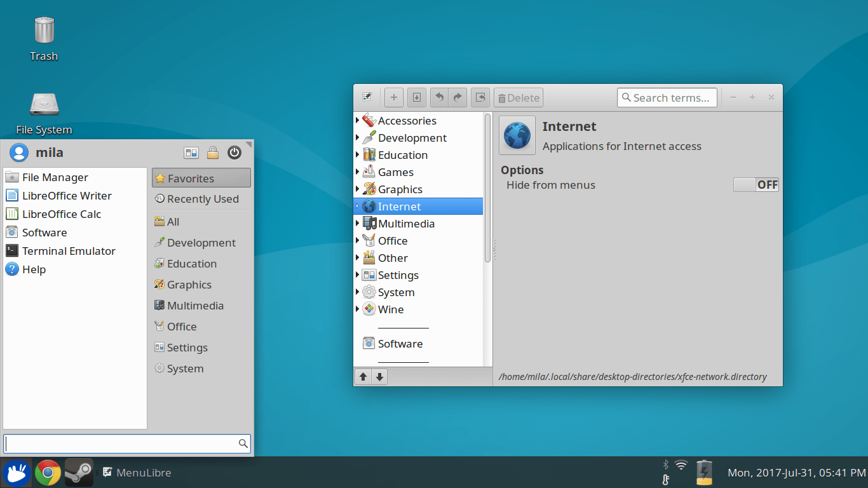Add a new launcher with the plus icon
The width and height of the screenshot is (868, 488).
pyautogui.click(x=393, y=97)
